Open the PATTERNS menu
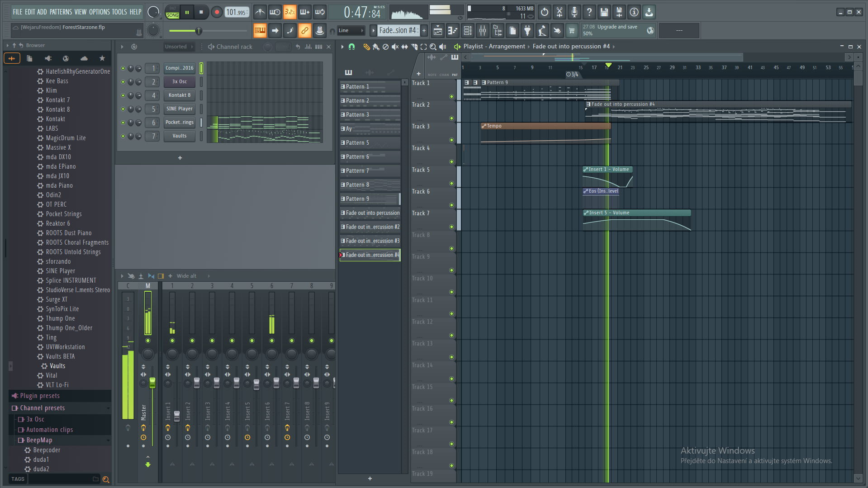Viewport: 868px width, 488px height. 61,12
